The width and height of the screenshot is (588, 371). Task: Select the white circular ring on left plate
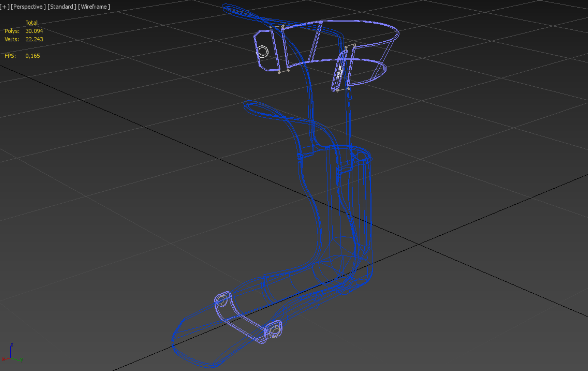tap(263, 51)
